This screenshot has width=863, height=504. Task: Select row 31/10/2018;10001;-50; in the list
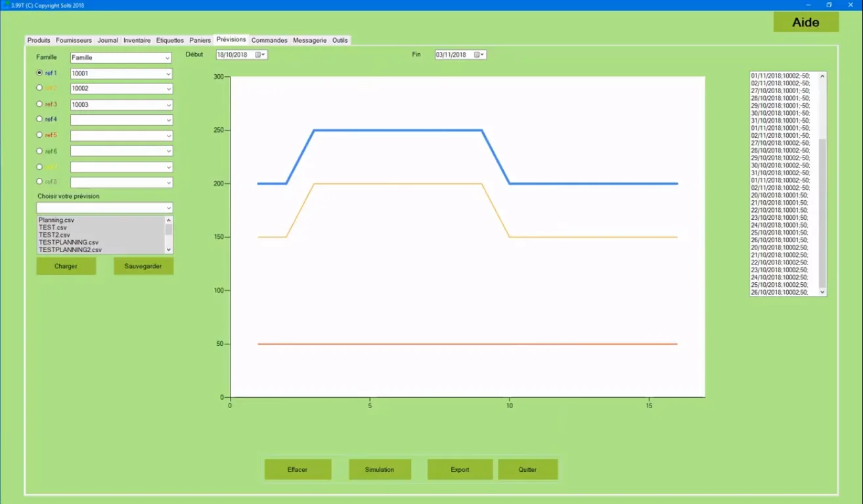[x=780, y=120]
